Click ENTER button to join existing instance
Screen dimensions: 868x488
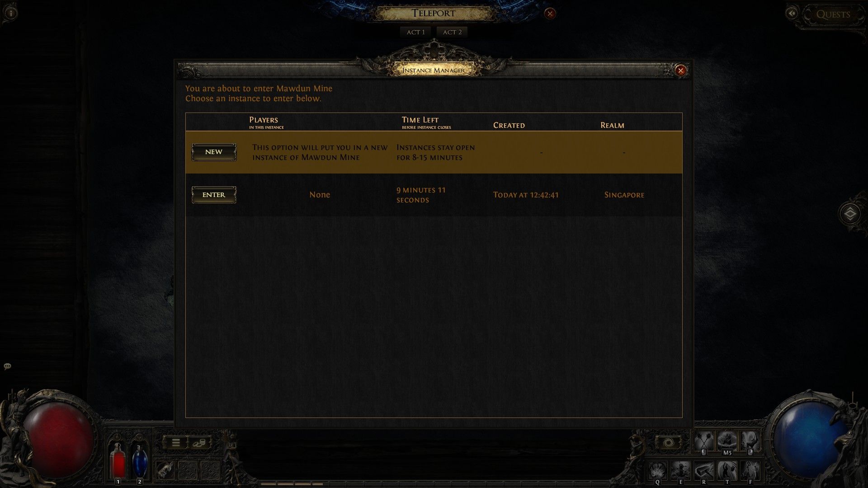point(213,194)
